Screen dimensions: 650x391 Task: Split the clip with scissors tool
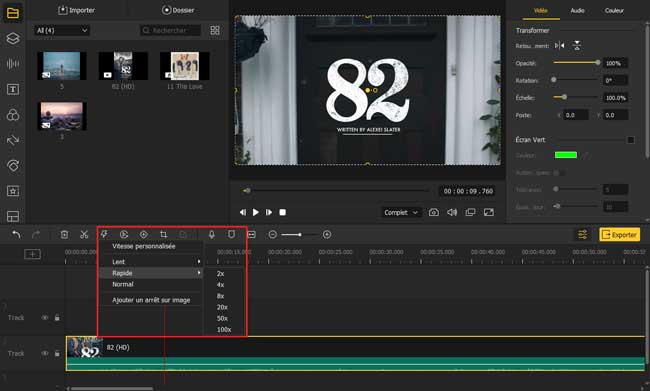coord(84,235)
